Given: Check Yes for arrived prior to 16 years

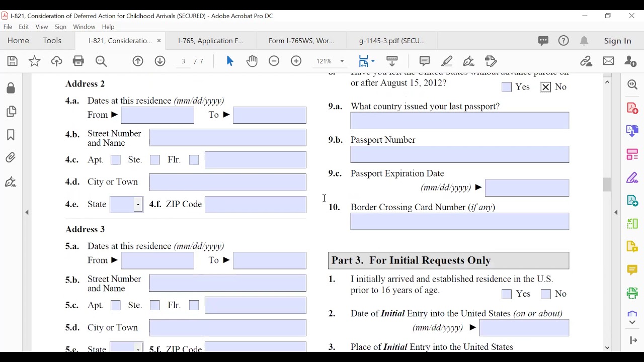Looking at the screenshot, I should pos(507,294).
